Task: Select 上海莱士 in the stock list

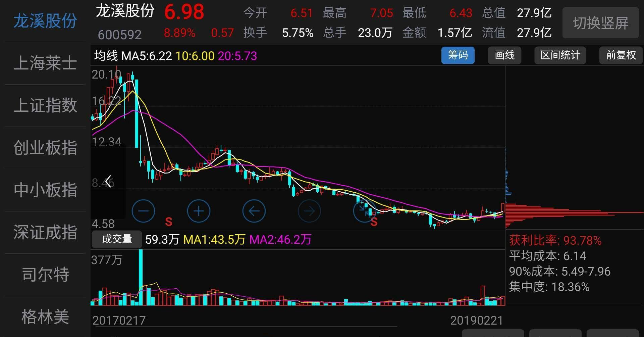Action: [45, 63]
